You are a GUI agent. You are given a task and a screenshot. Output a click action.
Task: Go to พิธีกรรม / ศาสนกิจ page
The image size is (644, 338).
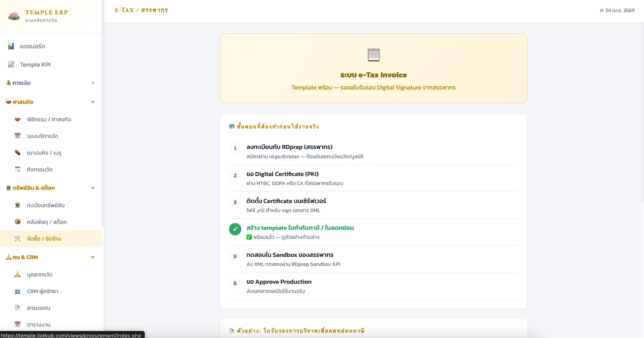click(51, 119)
